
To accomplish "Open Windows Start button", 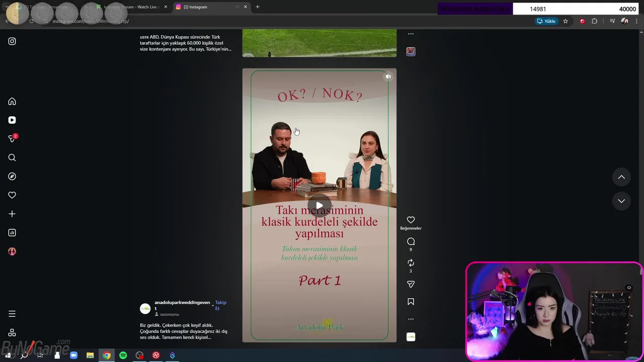I will [8, 355].
